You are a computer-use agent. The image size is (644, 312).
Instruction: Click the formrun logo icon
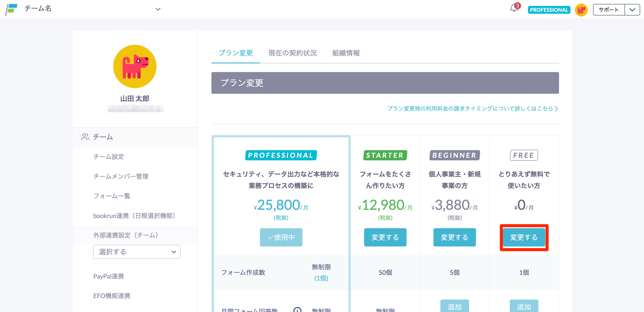pos(12,9)
